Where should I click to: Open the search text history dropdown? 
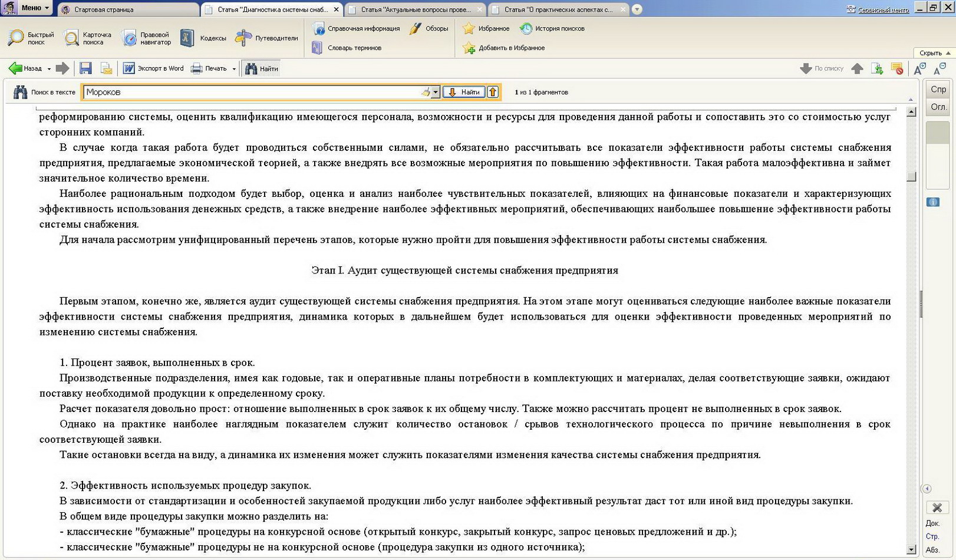pos(436,92)
